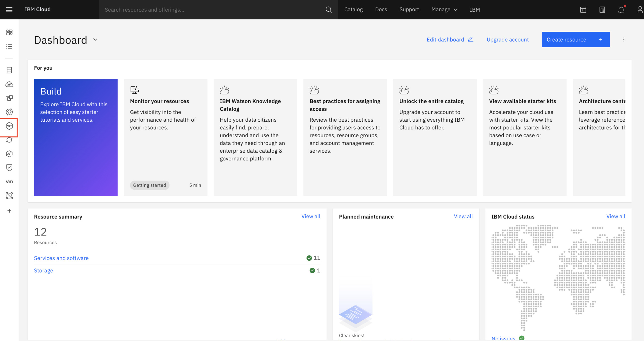
Task: Open the Catalog menu item
Action: tap(353, 10)
